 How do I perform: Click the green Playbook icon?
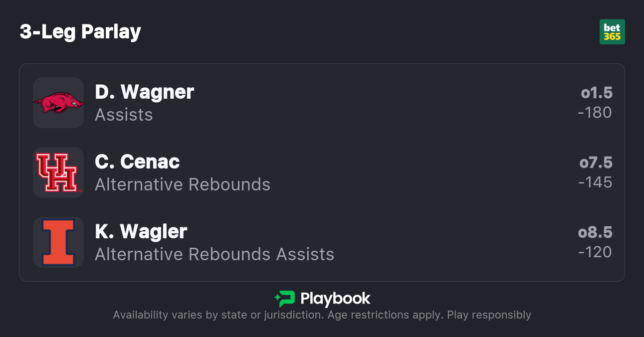click(x=284, y=299)
